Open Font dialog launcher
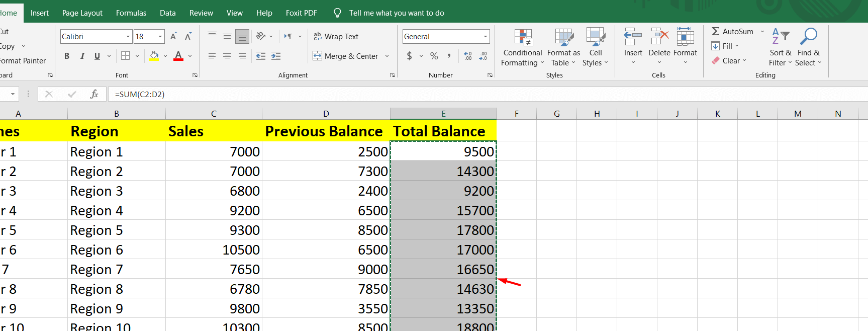 coord(195,75)
